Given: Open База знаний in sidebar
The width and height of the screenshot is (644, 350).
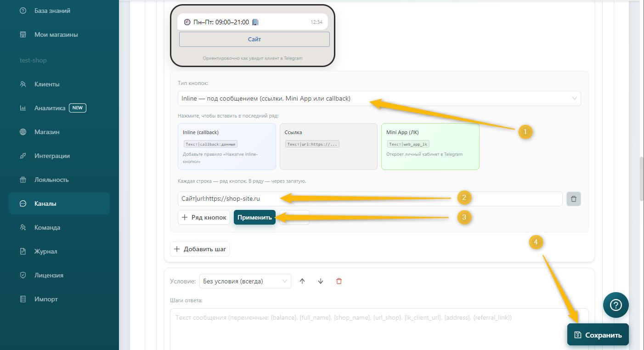Looking at the screenshot, I should [x=59, y=11].
